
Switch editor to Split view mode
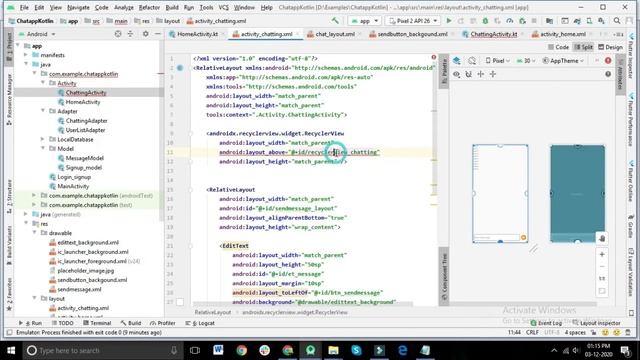[583, 47]
